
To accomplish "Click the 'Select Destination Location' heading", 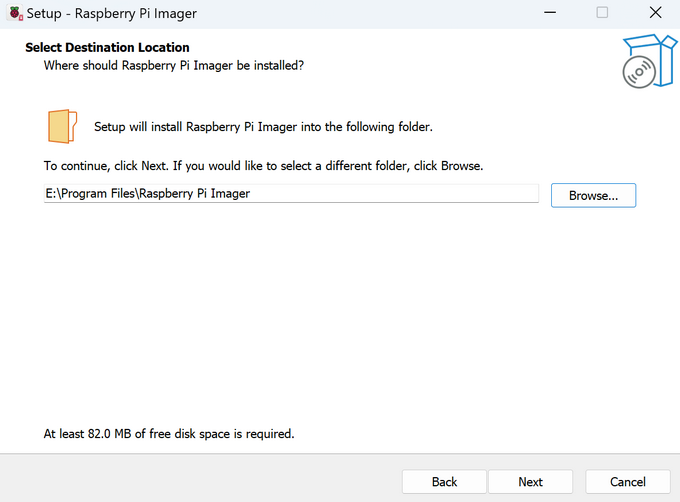I will point(107,47).
